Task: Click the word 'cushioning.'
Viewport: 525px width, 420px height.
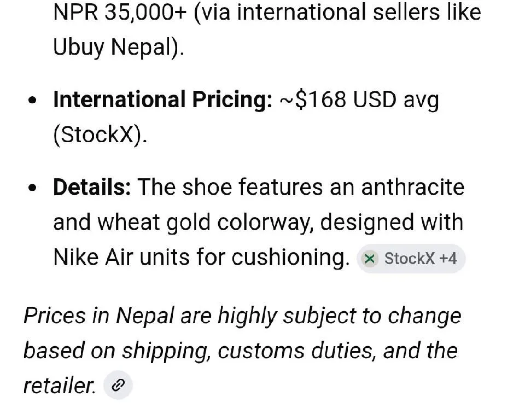Action: (290, 258)
